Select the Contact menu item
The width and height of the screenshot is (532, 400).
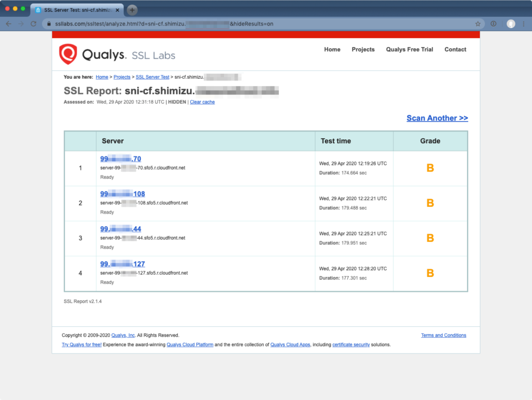coord(455,49)
